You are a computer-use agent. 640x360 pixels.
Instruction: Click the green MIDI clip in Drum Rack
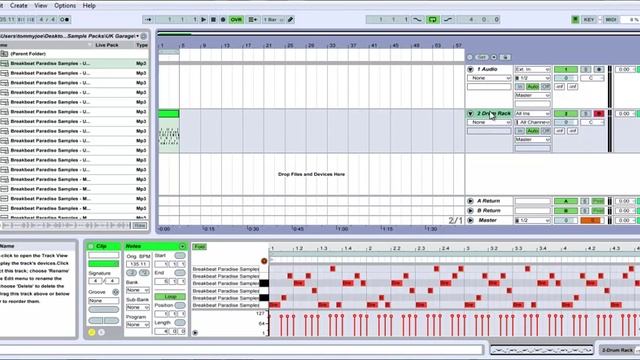point(169,113)
